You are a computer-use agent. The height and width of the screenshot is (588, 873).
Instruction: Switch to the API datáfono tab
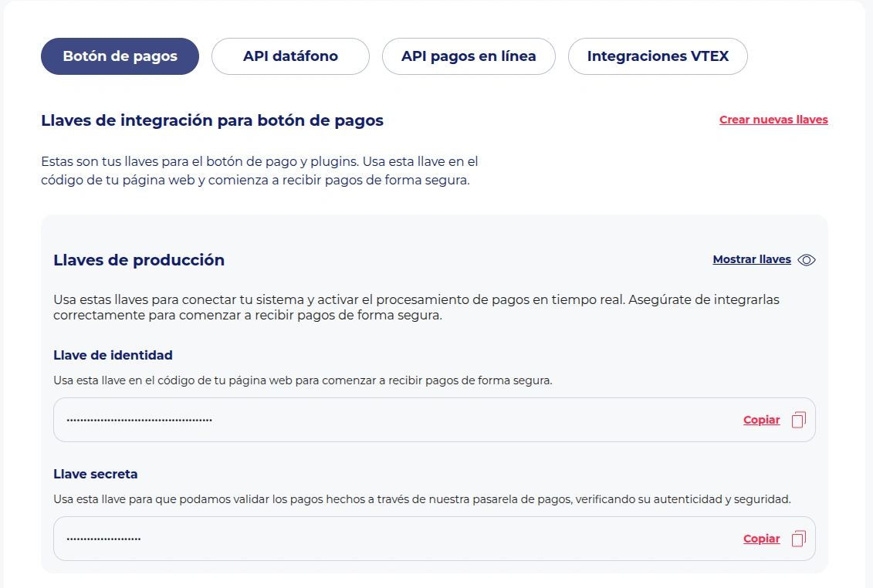coord(290,56)
